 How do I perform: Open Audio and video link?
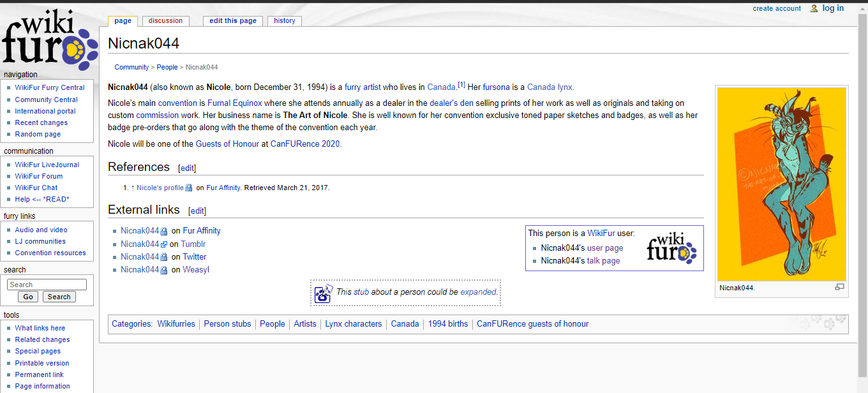41,230
